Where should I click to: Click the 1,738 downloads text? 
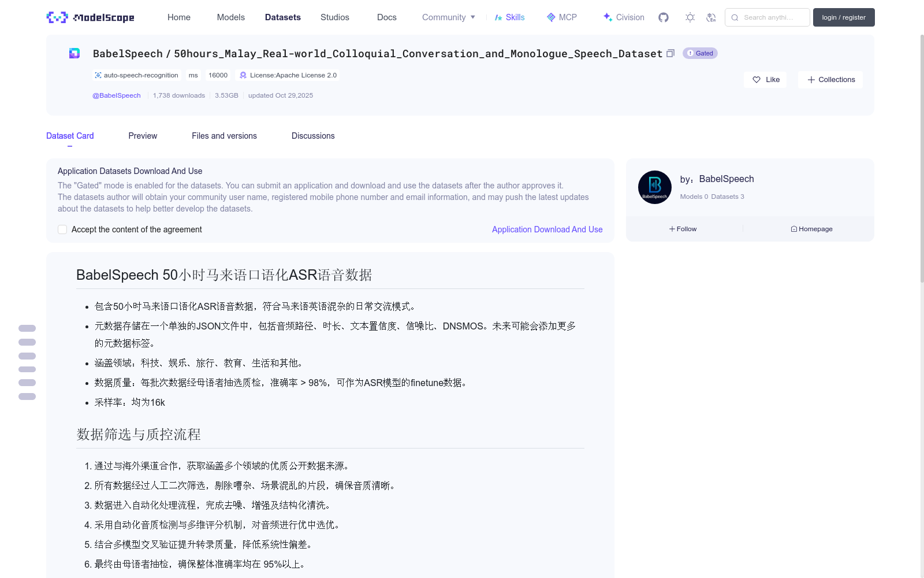click(179, 95)
